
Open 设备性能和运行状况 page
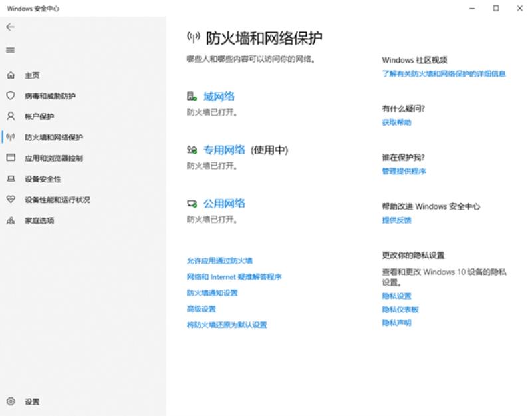[57, 200]
